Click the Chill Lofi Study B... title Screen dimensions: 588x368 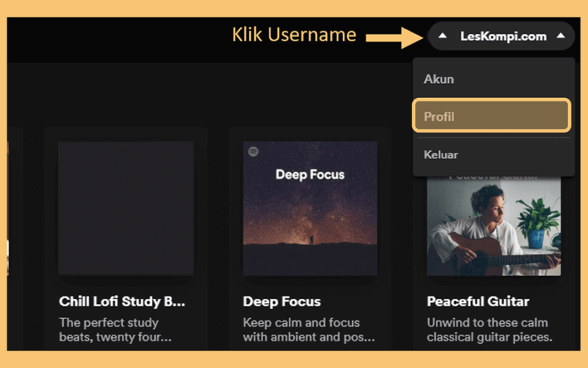pyautogui.click(x=122, y=302)
